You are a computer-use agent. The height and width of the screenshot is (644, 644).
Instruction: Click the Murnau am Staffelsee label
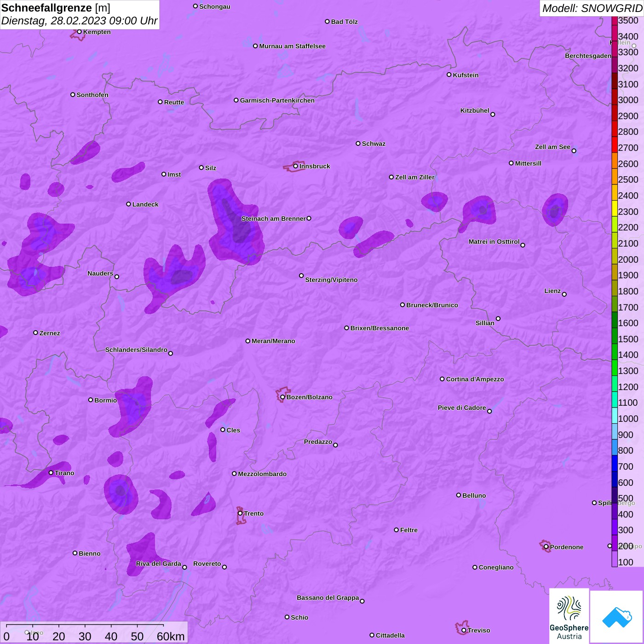pyautogui.click(x=292, y=46)
